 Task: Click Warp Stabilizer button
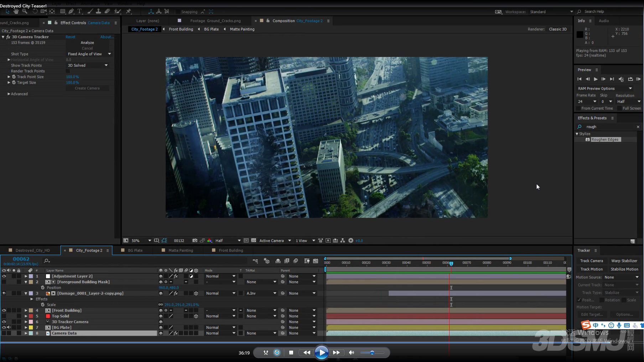[624, 261]
